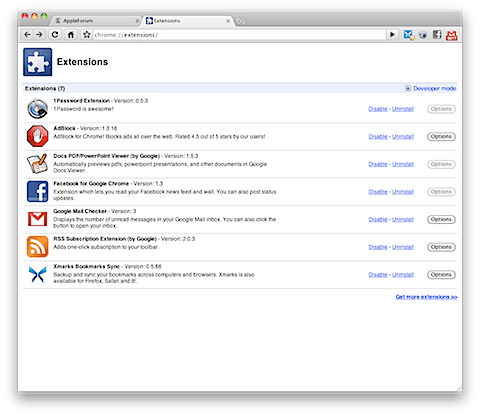Click the large Extensions puzzle piece icon
Screen dimensions: 480x416
[37, 62]
